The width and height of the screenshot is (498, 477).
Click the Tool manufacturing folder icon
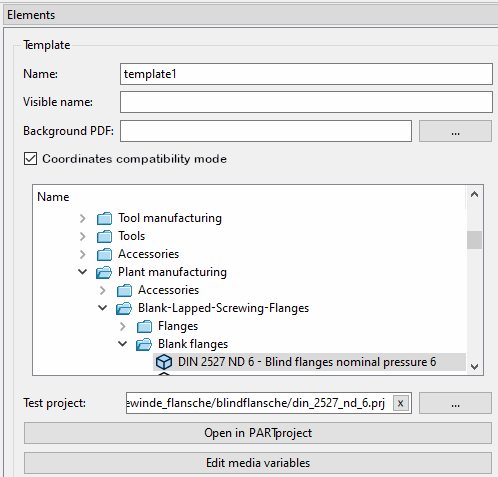104,219
